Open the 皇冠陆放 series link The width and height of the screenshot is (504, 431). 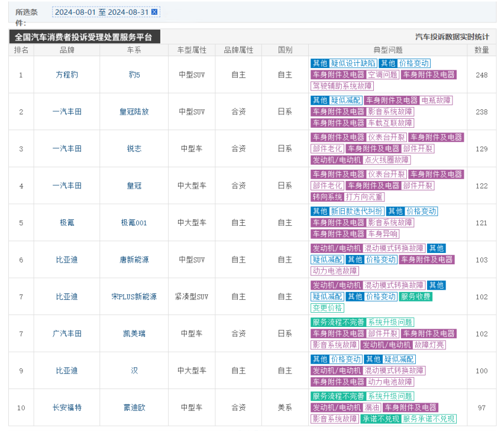pos(134,112)
